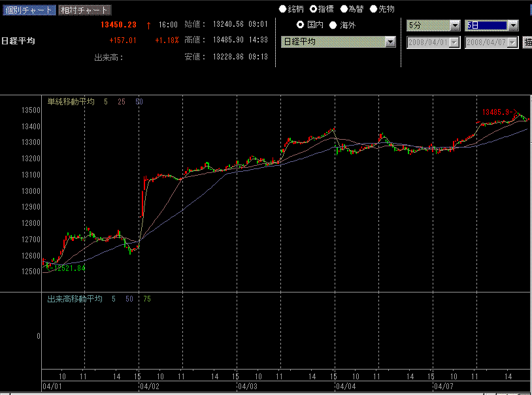Click the 出来高移動平均 legend label
532x395 pixels.
(x=75, y=299)
